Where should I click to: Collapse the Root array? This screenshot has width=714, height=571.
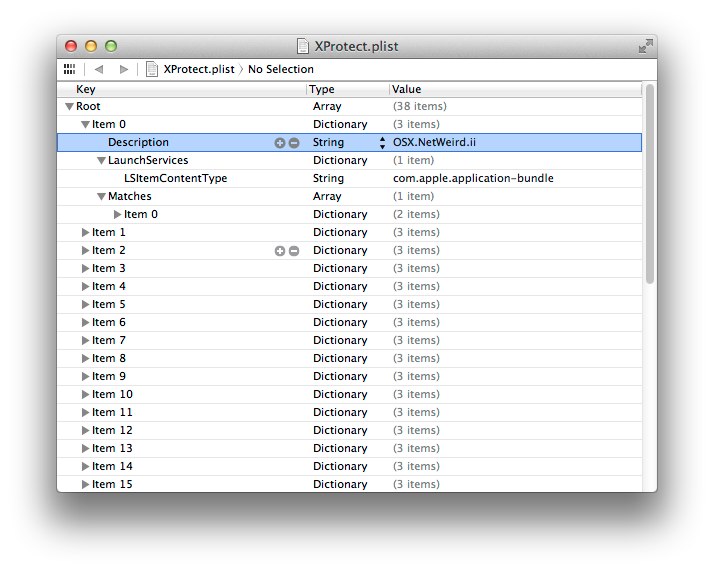(69, 107)
